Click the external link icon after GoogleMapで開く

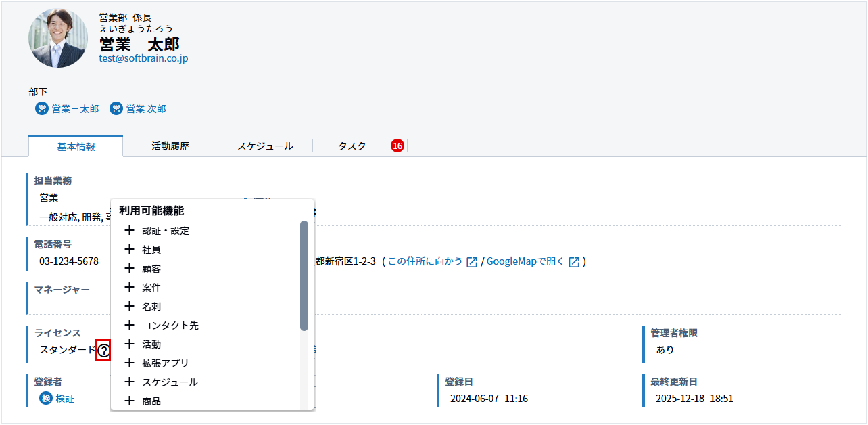click(574, 262)
